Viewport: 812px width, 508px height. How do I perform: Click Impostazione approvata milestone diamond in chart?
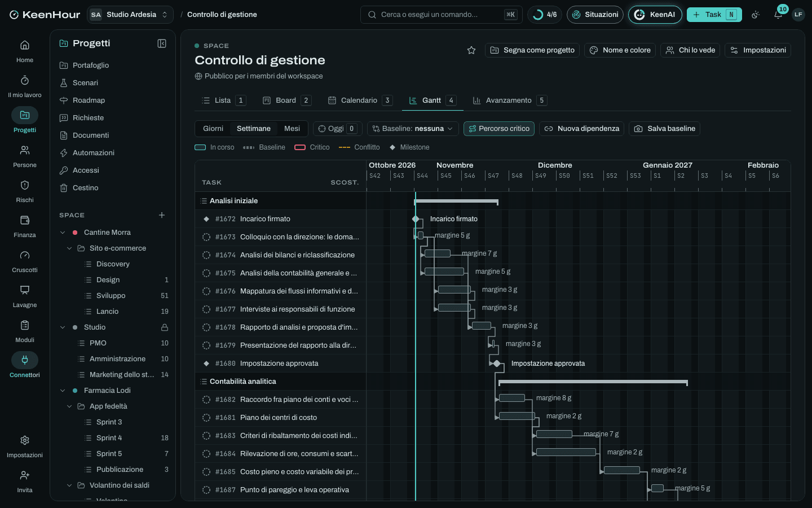(497, 364)
